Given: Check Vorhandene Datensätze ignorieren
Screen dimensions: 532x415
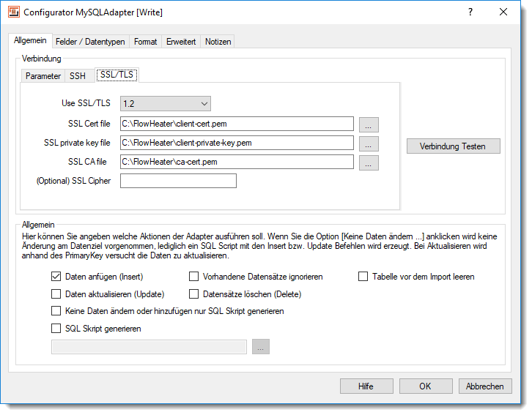Looking at the screenshot, I should [x=193, y=277].
